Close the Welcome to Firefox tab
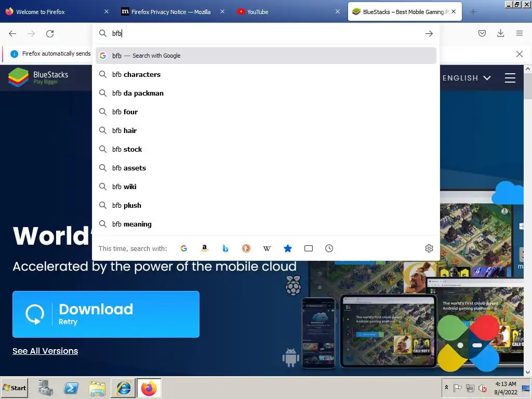532x399 pixels. click(x=106, y=11)
